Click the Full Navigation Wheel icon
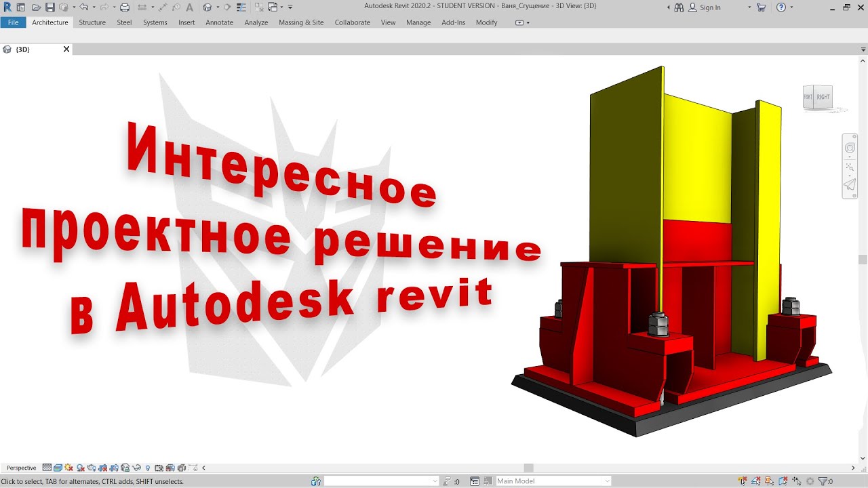The image size is (868, 488). 850,148
